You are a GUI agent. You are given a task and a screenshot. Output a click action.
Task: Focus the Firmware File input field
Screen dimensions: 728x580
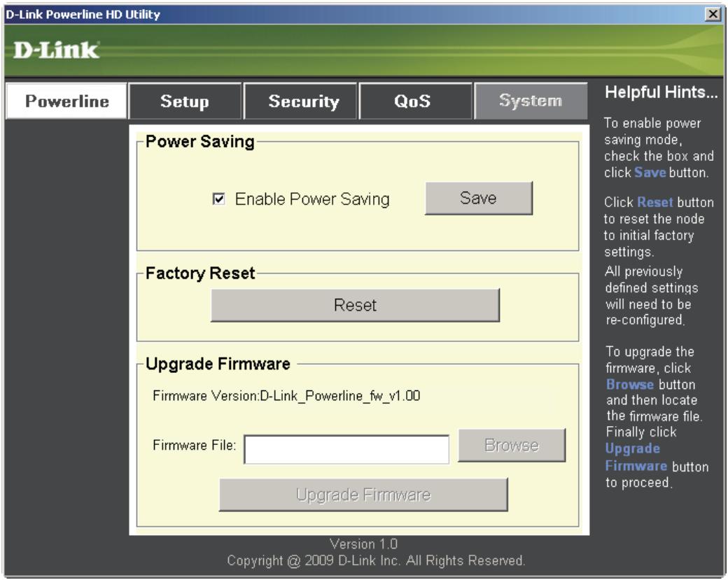(x=346, y=449)
